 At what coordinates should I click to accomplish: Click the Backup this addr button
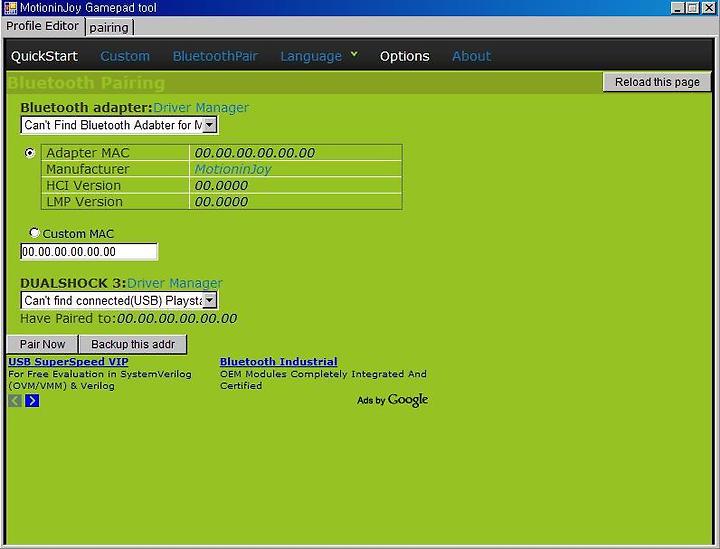pos(133,344)
